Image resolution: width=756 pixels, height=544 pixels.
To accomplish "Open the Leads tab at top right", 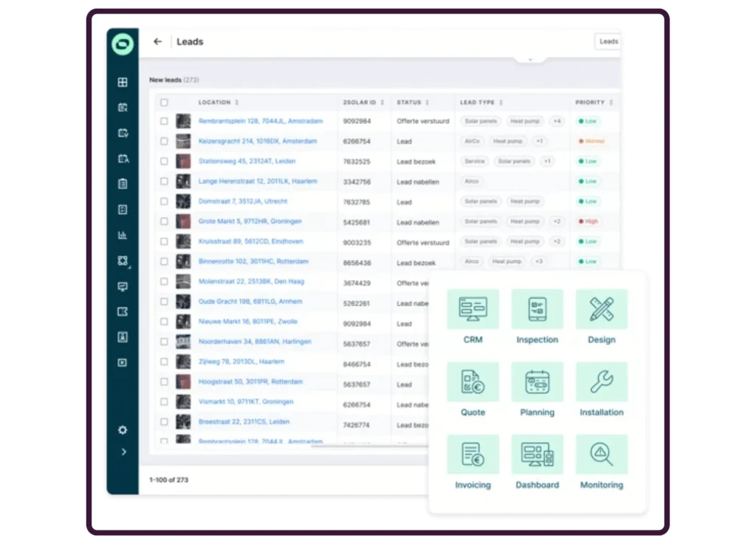I will click(608, 41).
